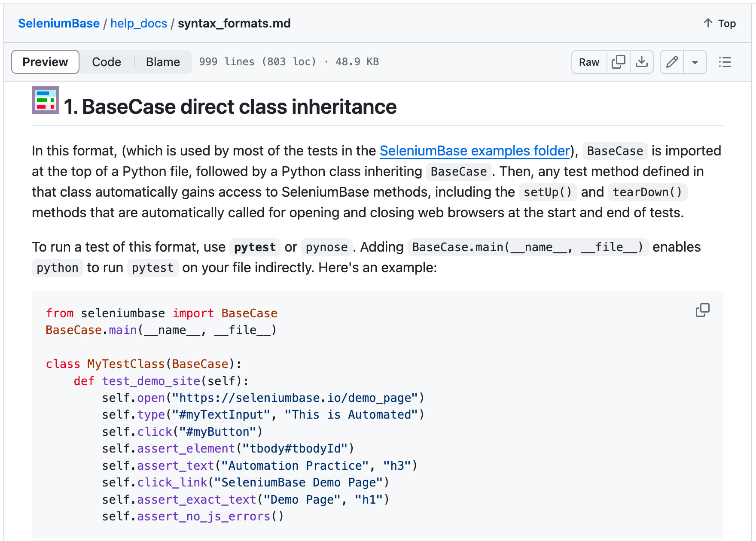This screenshot has height=541, width=756.
Task: Copy raw file contents icon
Action: (x=618, y=62)
